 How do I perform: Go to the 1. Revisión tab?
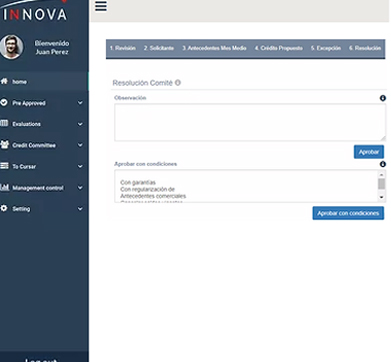click(123, 48)
